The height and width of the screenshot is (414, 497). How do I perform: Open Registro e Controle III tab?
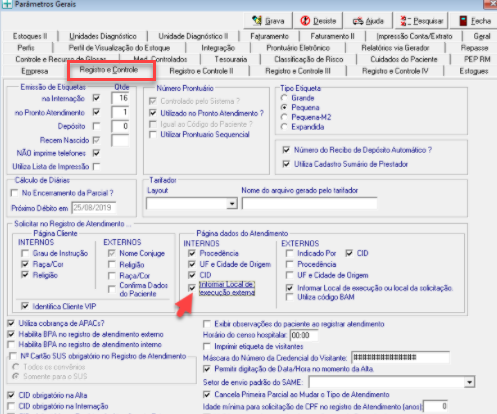[298, 71]
